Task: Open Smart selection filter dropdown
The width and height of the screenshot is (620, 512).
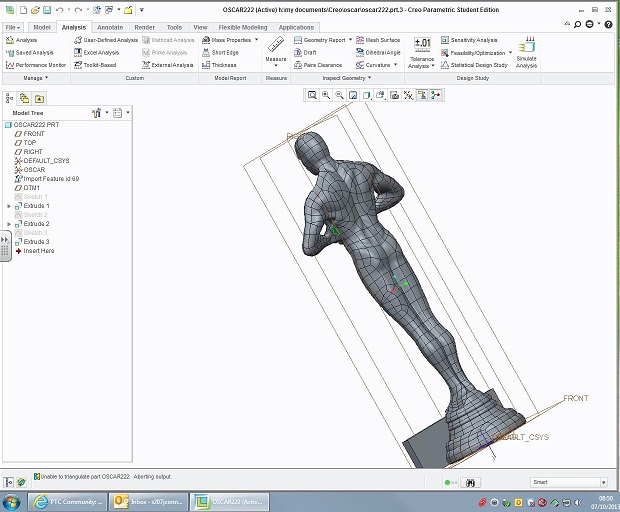Action: tap(604, 482)
